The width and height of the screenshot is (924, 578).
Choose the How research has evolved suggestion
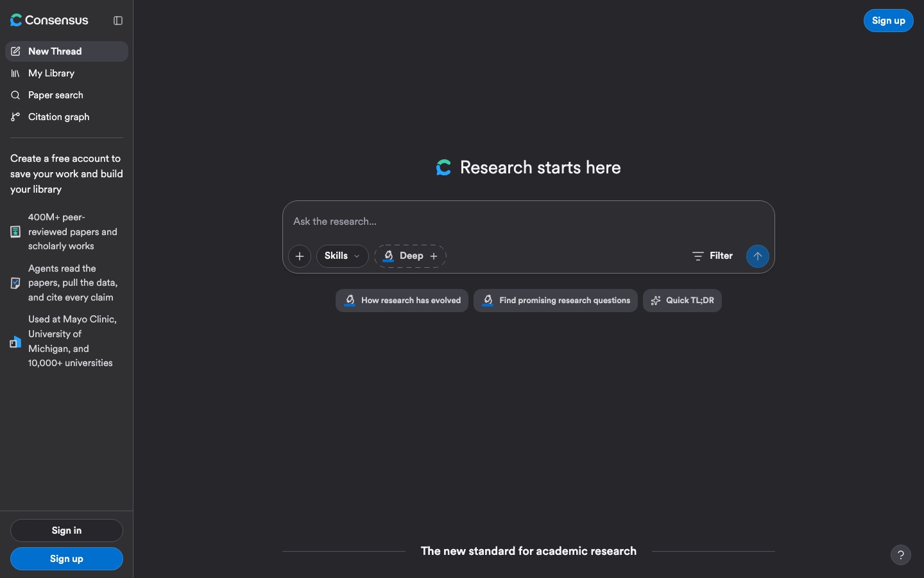(x=402, y=301)
